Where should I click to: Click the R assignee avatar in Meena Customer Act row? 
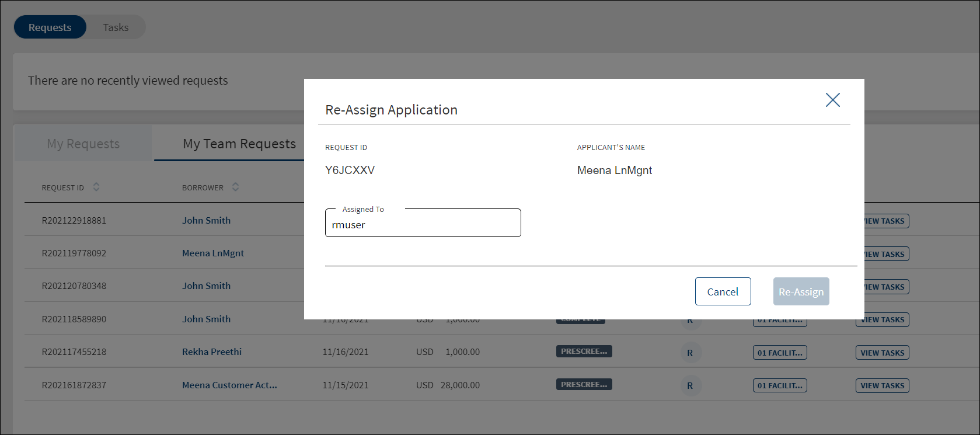point(690,385)
